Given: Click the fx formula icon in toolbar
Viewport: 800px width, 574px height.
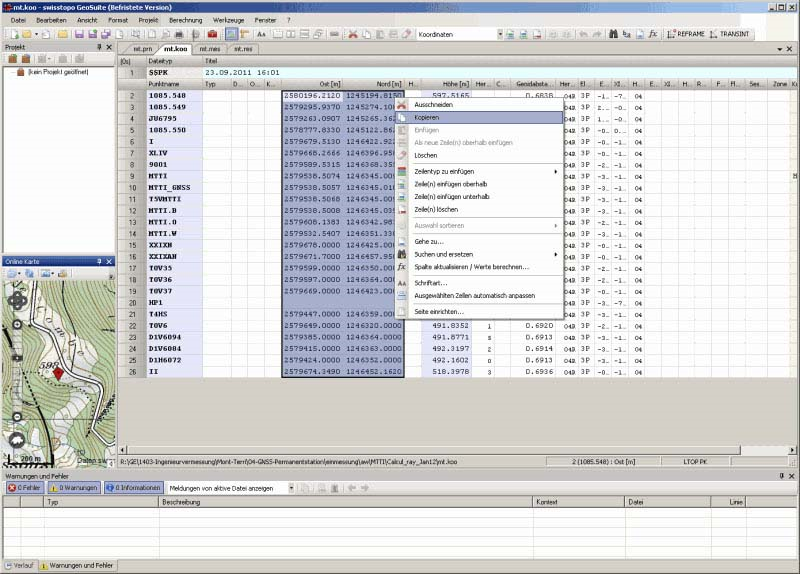Looking at the screenshot, I should pos(653,34).
